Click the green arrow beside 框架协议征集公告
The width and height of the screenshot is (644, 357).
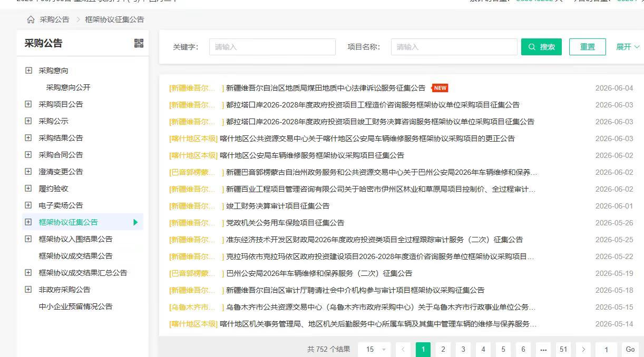(x=135, y=222)
